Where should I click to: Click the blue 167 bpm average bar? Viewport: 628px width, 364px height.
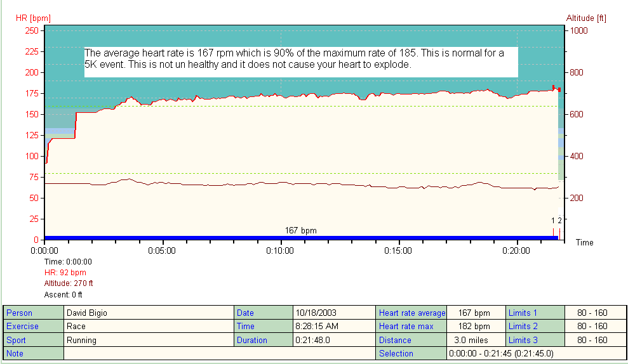coord(300,238)
